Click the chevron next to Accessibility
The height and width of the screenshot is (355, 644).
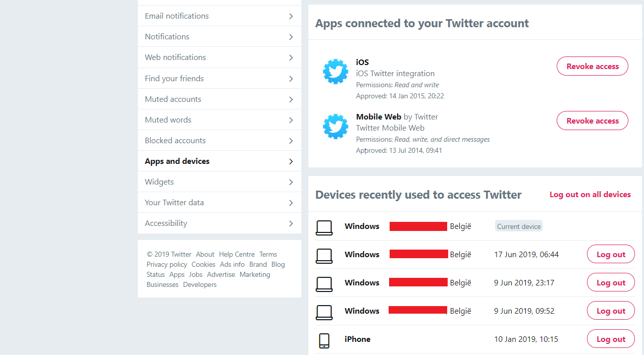click(x=291, y=223)
